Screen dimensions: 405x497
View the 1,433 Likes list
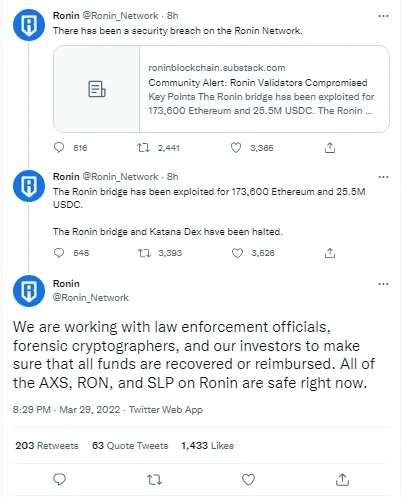pyautogui.click(x=207, y=446)
